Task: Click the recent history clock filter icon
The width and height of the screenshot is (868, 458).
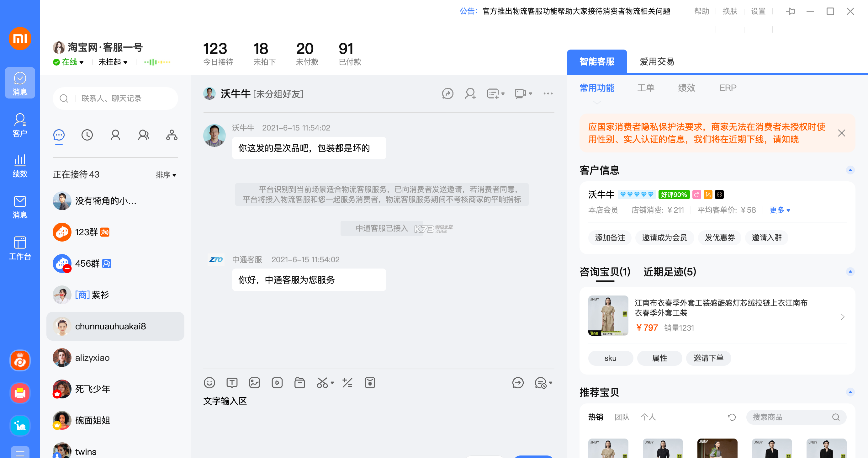Action: pyautogui.click(x=87, y=135)
